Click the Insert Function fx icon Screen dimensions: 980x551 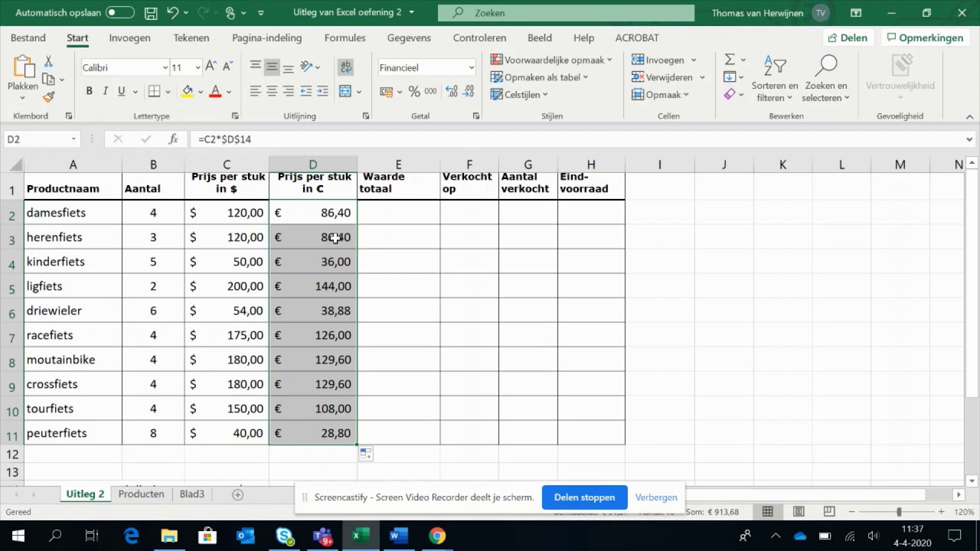[174, 139]
